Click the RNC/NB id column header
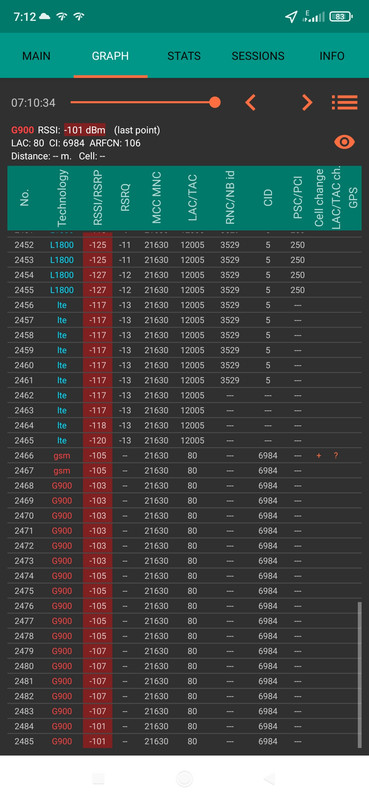The height and width of the screenshot is (800, 369). click(230, 198)
